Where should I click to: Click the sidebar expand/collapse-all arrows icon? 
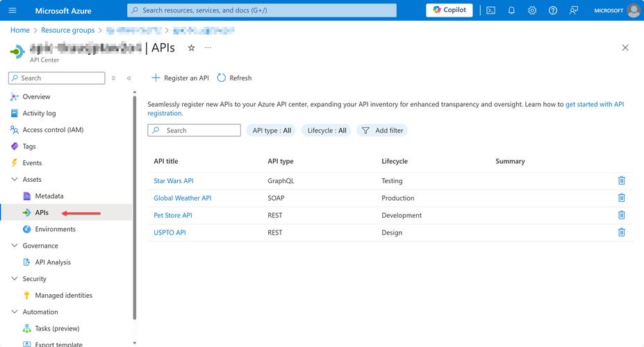(113, 78)
